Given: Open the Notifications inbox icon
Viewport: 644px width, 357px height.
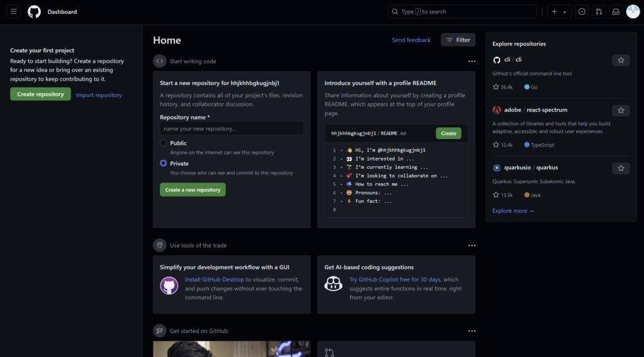Looking at the screenshot, I should pos(616,11).
